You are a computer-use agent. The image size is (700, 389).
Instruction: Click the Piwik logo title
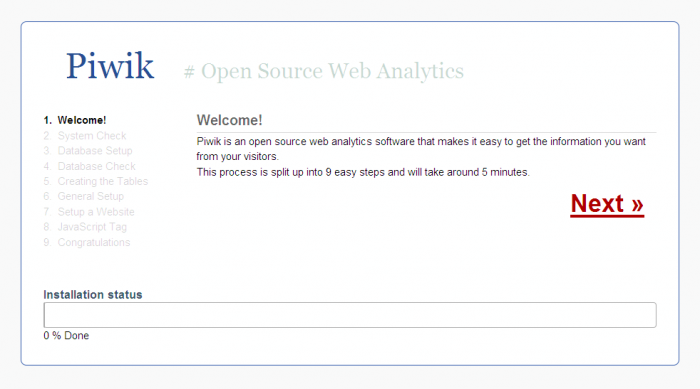point(110,66)
